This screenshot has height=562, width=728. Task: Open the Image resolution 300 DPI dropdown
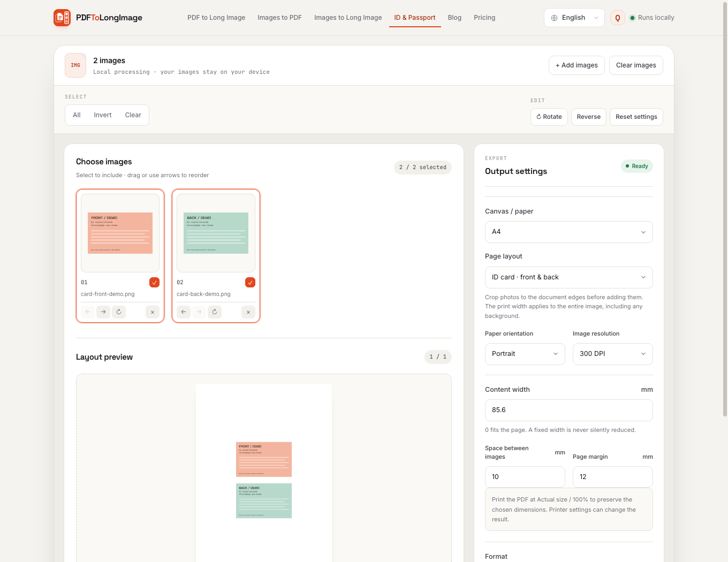(x=613, y=354)
